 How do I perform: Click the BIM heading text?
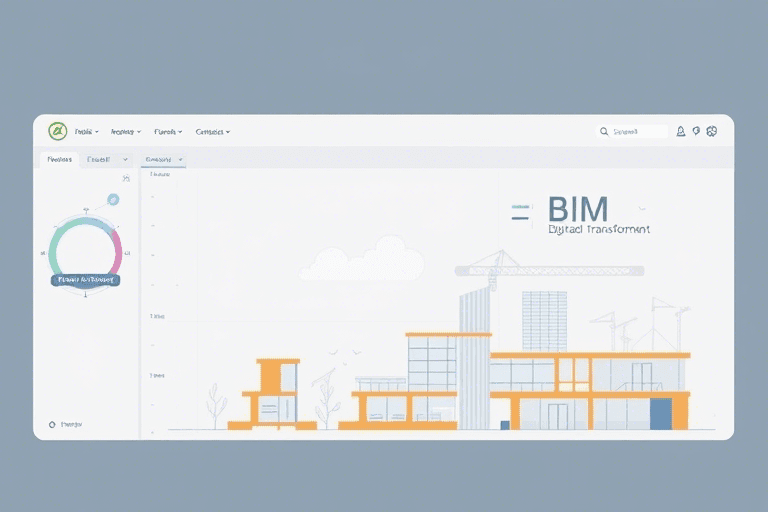tap(578, 209)
